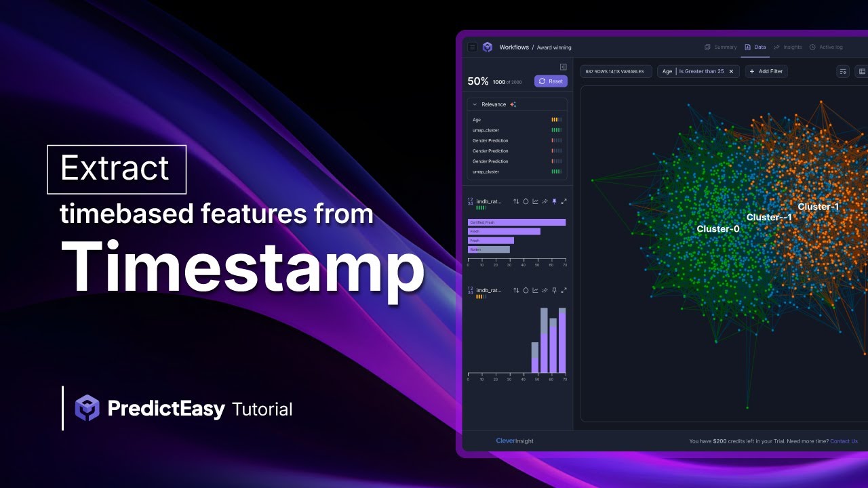
Task: Open the Contact Us link
Action: tap(844, 441)
